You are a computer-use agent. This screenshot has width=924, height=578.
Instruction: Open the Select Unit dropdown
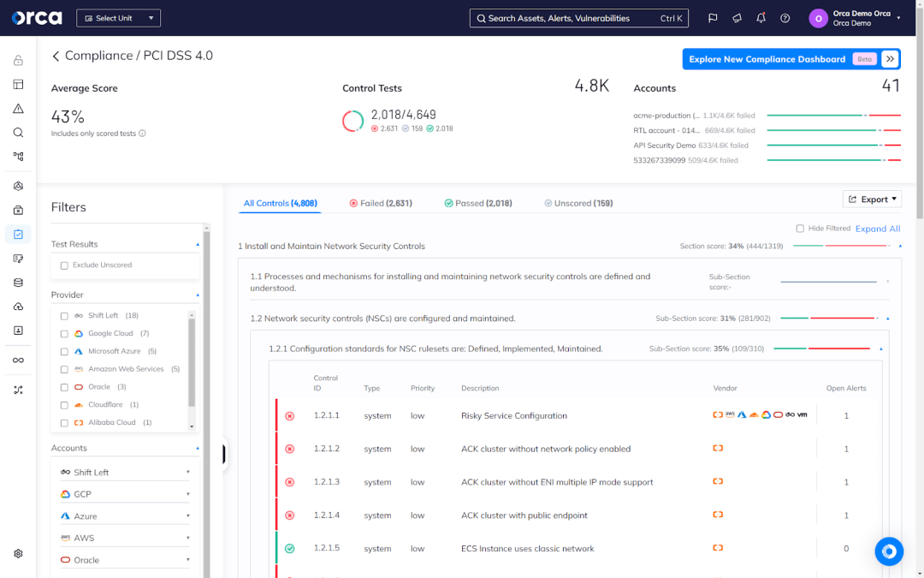[x=118, y=18]
